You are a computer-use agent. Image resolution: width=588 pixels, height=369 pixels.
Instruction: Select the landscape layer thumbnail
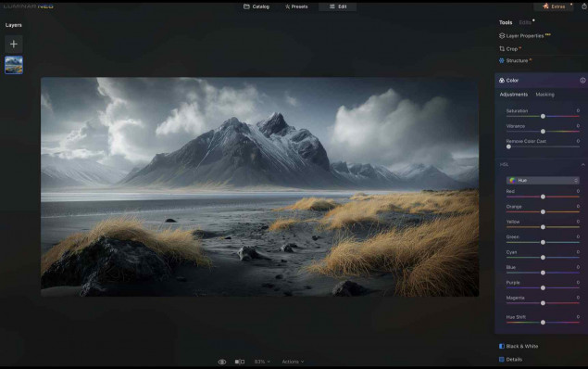(14, 65)
